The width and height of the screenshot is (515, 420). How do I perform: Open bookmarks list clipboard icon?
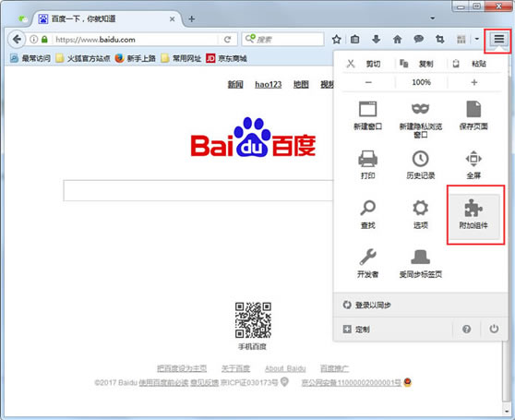click(354, 40)
